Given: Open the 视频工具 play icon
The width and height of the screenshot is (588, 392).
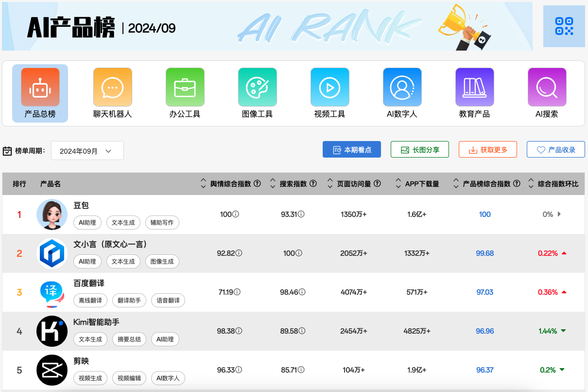Looking at the screenshot, I should [x=329, y=87].
